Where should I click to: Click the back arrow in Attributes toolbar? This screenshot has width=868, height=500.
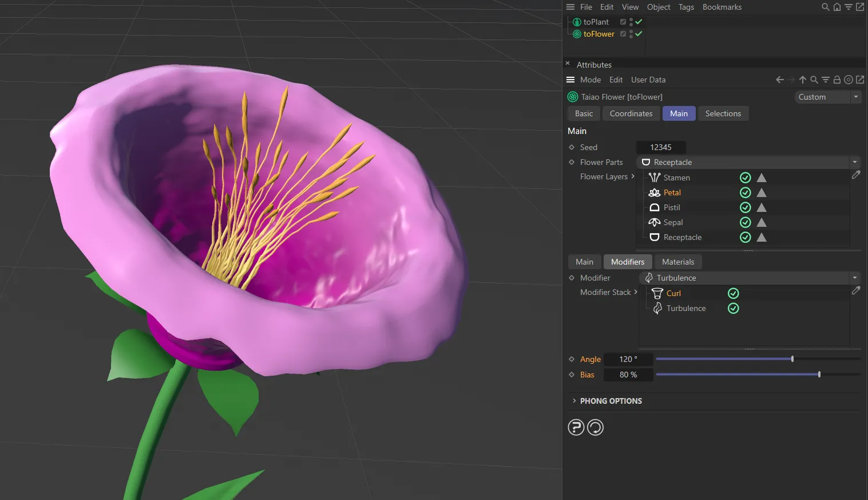pyautogui.click(x=779, y=80)
